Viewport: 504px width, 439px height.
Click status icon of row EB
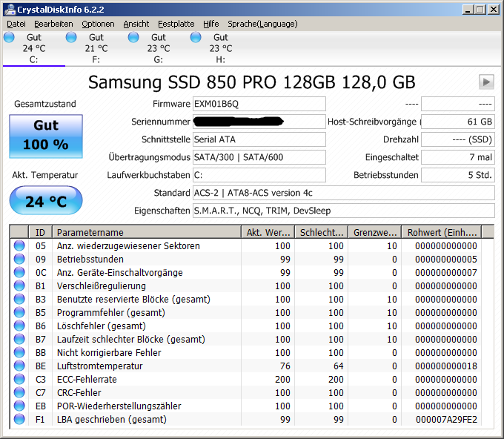(x=19, y=406)
